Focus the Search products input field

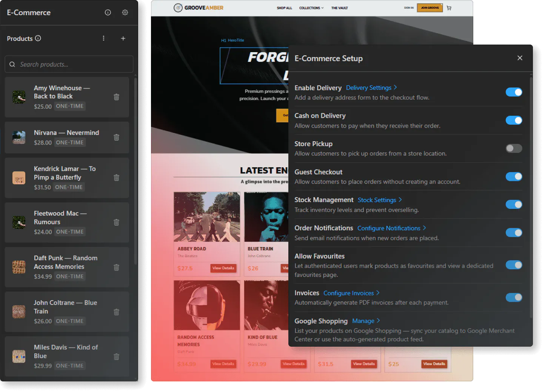69,64
